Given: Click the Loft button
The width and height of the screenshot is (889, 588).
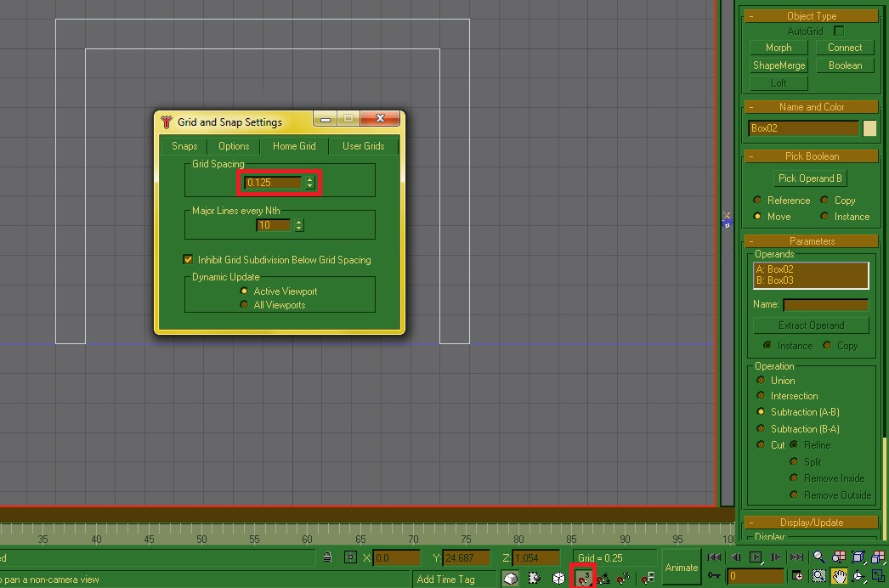Looking at the screenshot, I should pyautogui.click(x=779, y=82).
